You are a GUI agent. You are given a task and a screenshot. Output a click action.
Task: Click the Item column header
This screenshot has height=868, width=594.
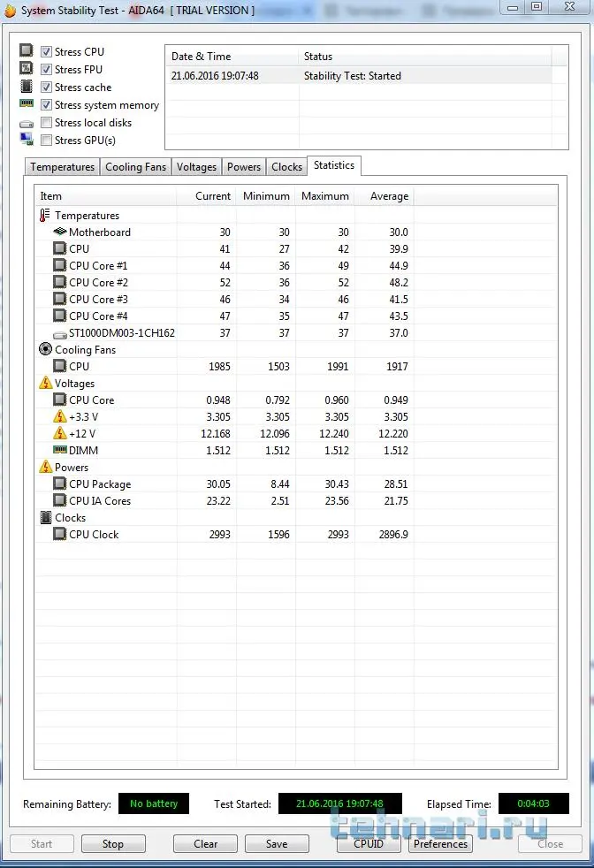[105, 196]
